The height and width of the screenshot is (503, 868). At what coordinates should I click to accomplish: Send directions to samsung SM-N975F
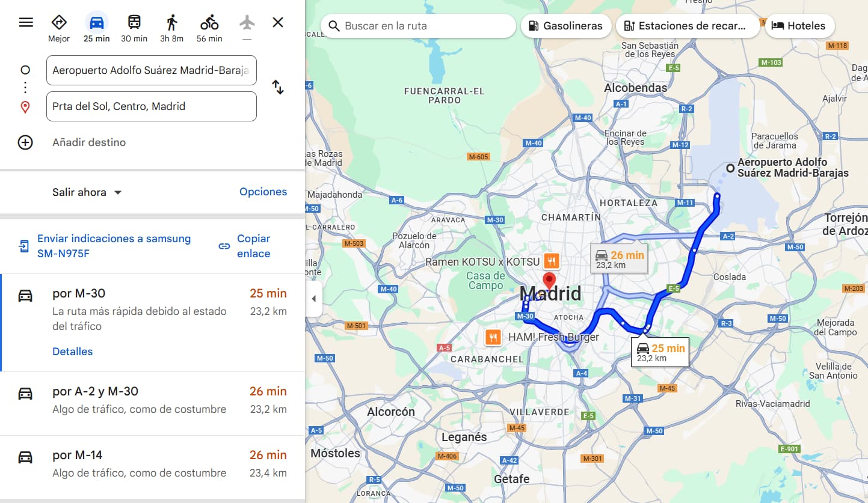click(x=104, y=246)
